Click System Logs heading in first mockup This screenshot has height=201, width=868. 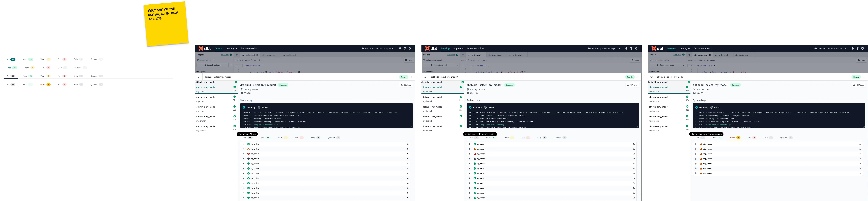[247, 100]
